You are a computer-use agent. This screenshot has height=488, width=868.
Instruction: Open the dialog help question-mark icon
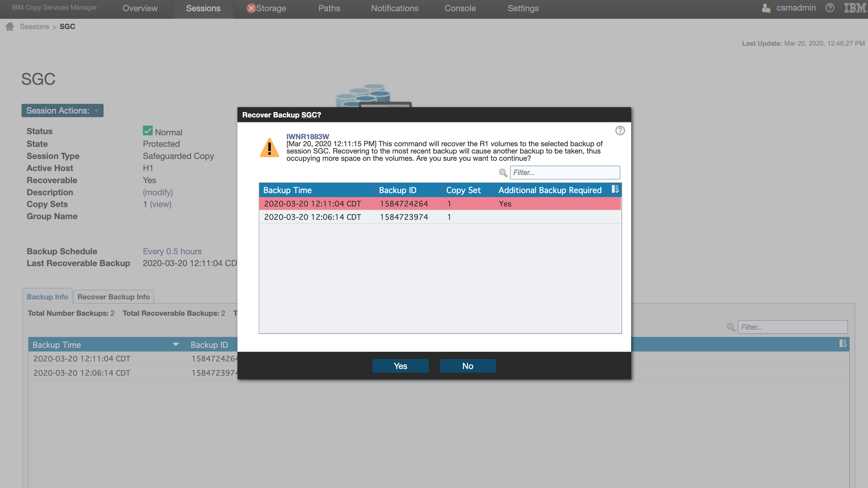(x=620, y=130)
